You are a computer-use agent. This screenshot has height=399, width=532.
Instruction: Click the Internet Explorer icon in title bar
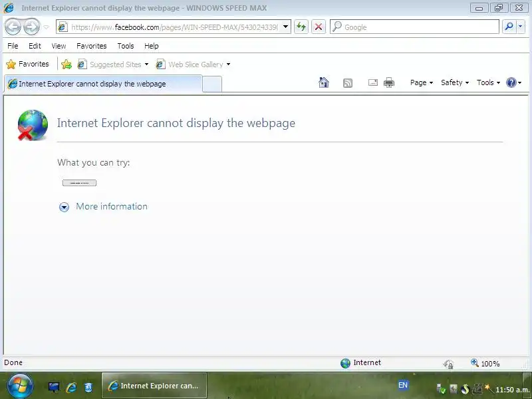pos(9,8)
